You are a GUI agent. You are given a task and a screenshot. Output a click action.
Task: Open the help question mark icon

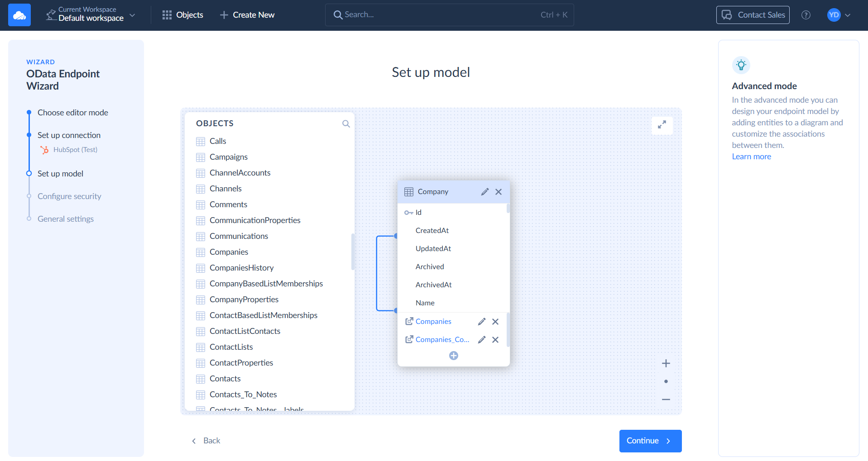tap(806, 15)
